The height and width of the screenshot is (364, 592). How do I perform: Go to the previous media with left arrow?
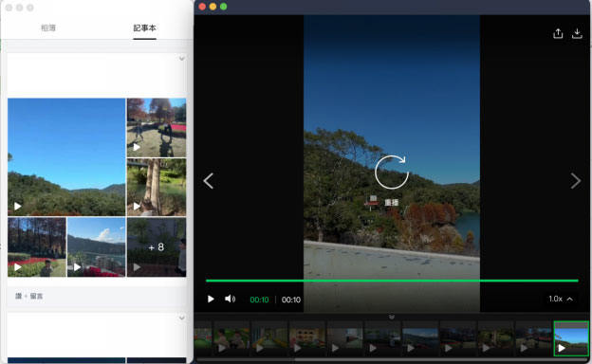click(209, 181)
